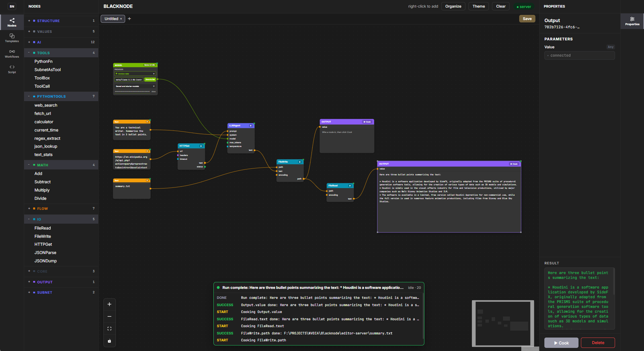Viewport: 644px width, 351px height.
Task: Expand the SUBNET category
Action: (x=61, y=292)
